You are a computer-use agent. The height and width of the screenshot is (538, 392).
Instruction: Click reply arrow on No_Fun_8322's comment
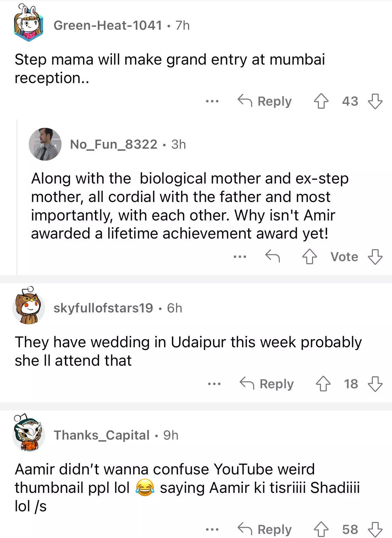coord(273,256)
